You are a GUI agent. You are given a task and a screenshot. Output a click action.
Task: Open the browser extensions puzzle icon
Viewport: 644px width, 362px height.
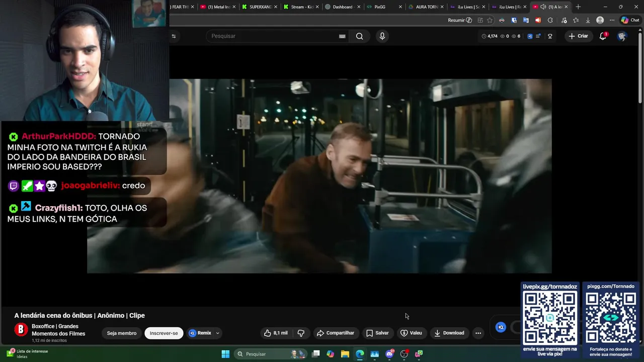coord(550,20)
